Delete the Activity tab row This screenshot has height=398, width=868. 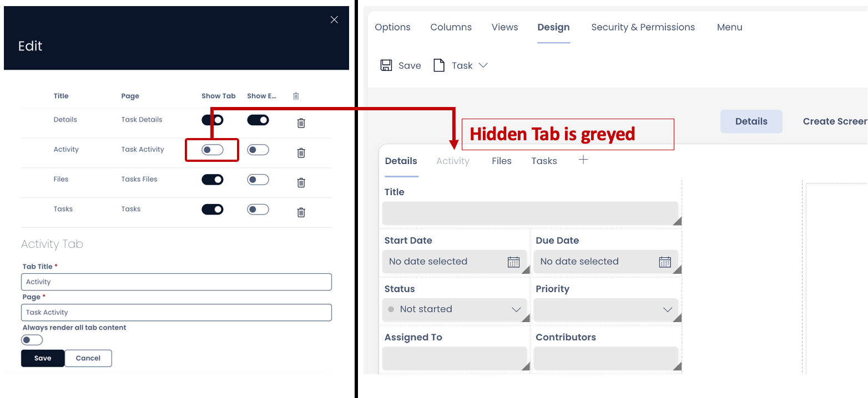coord(301,152)
